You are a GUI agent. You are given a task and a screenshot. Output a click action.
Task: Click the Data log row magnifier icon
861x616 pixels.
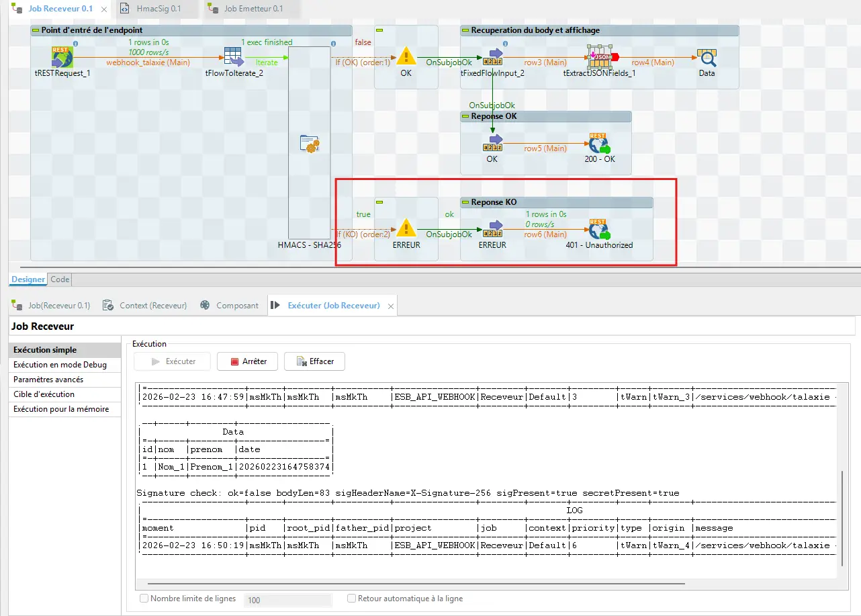pos(707,57)
